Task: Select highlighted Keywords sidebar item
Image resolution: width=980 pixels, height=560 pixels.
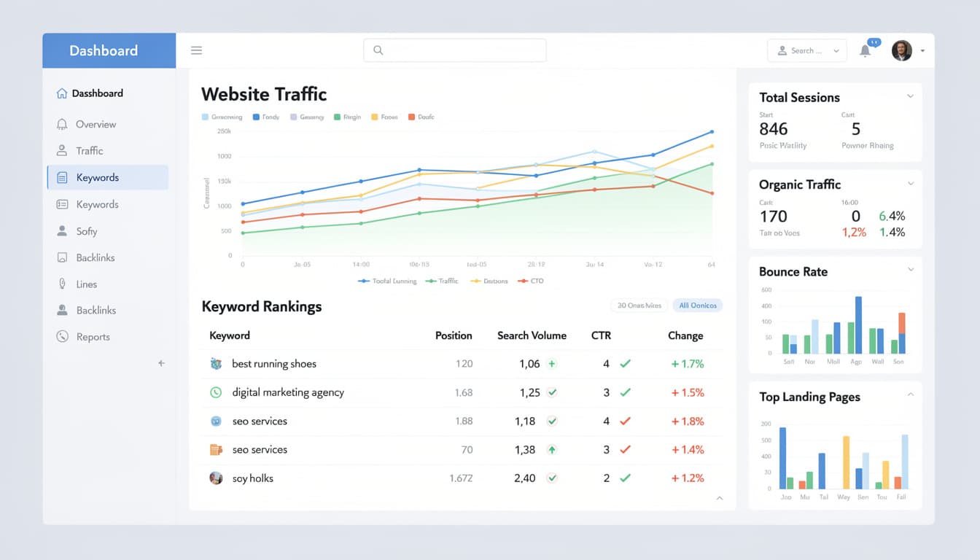Action: point(108,177)
